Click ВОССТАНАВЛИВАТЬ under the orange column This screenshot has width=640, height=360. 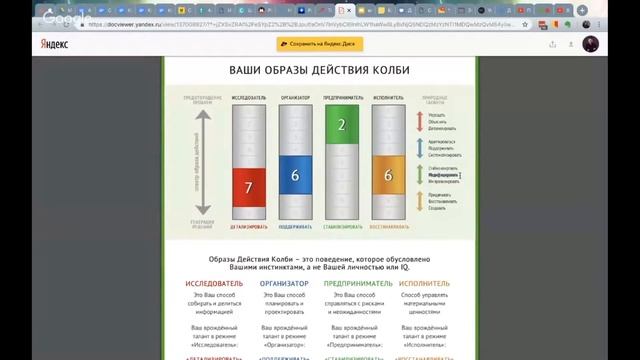(389, 227)
